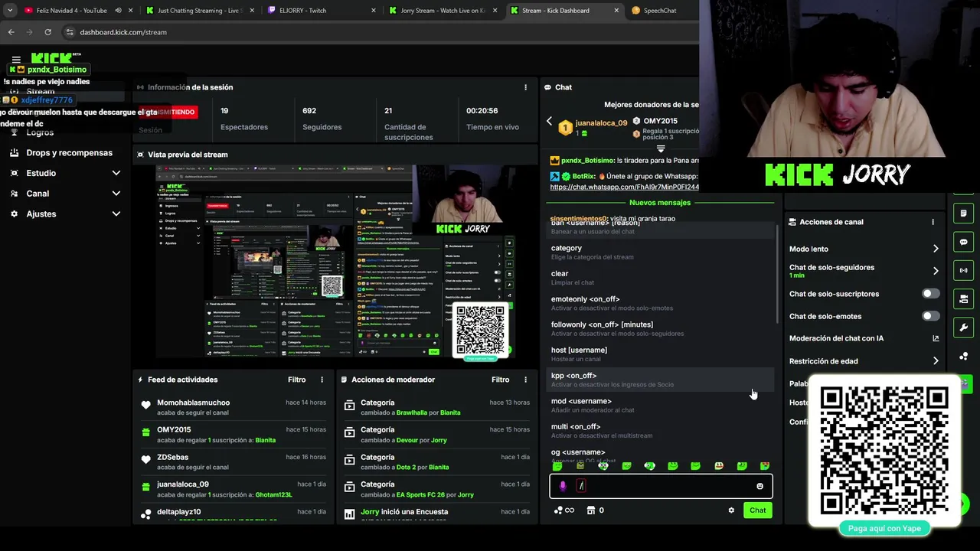The width and height of the screenshot is (980, 551).
Task: Click the camera icon in right sidebar
Action: click(963, 298)
